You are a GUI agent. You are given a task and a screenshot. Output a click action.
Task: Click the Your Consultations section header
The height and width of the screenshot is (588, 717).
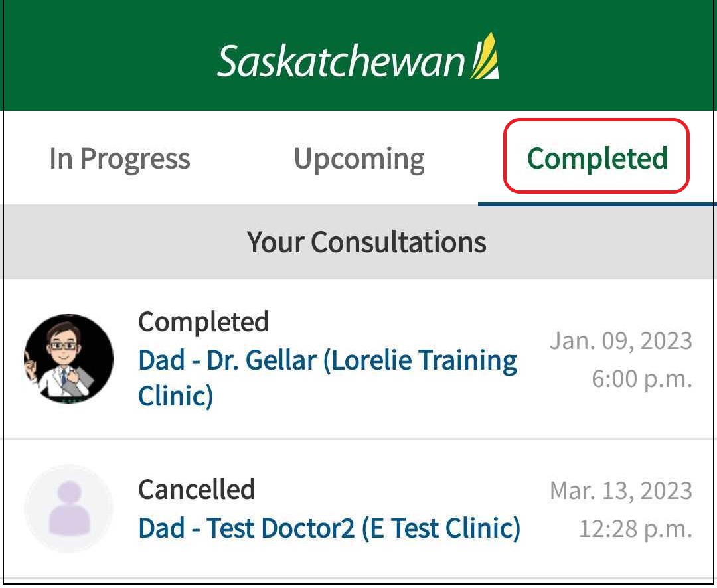pos(366,242)
